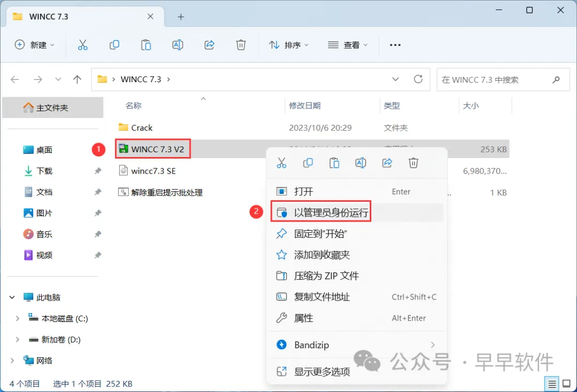
Task: Choose 打开 from context menu
Action: pyautogui.click(x=357, y=192)
